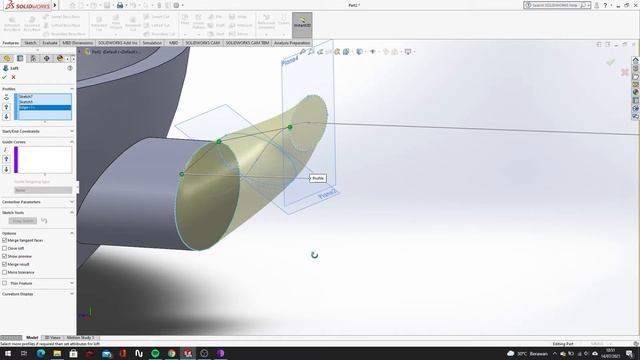Open the SOLIDWORKS Add-Ins tab
This screenshot has height=360, width=640.
[118, 43]
